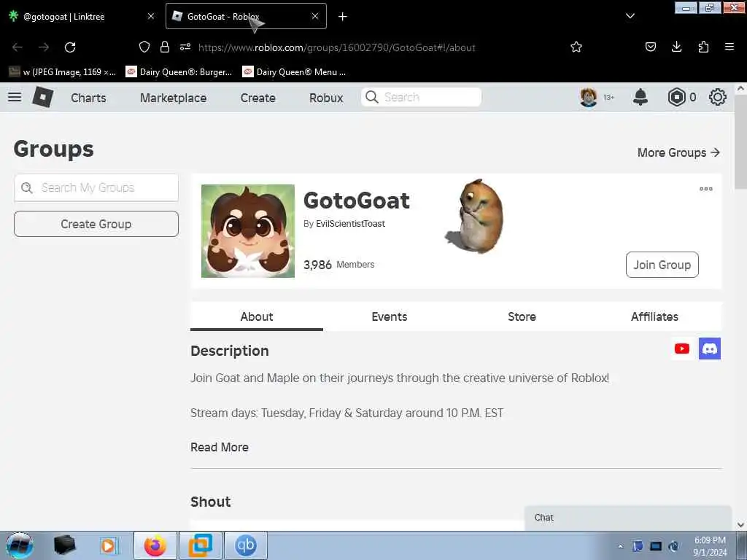Click the site padlock security icon
Screen dimensions: 747x560
coord(165,47)
